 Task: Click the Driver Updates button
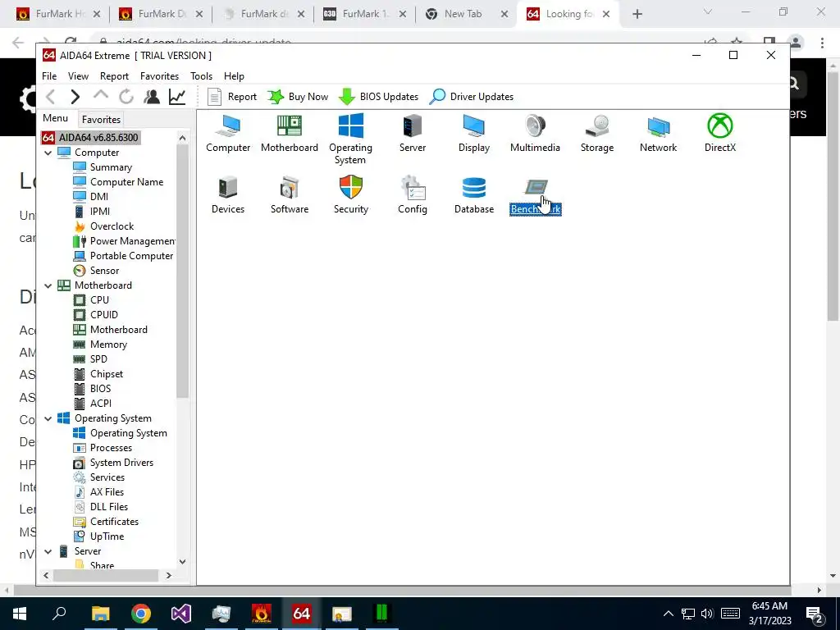pyautogui.click(x=472, y=97)
